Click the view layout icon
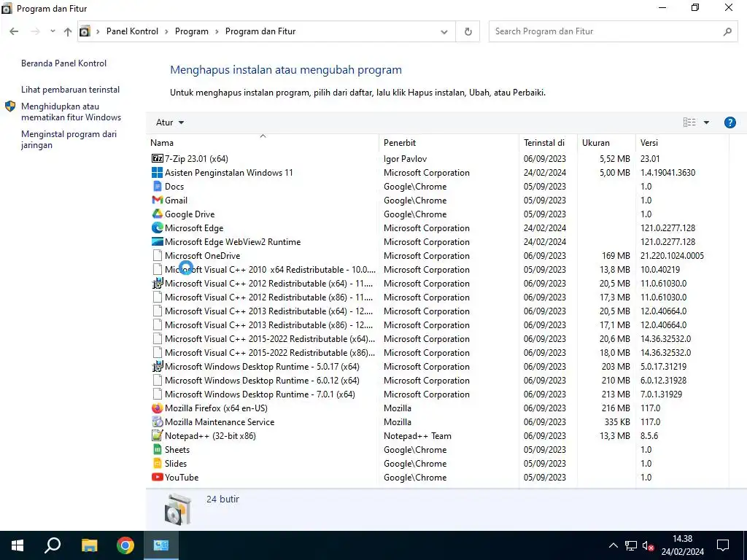This screenshot has height=560, width=747. pyautogui.click(x=689, y=122)
